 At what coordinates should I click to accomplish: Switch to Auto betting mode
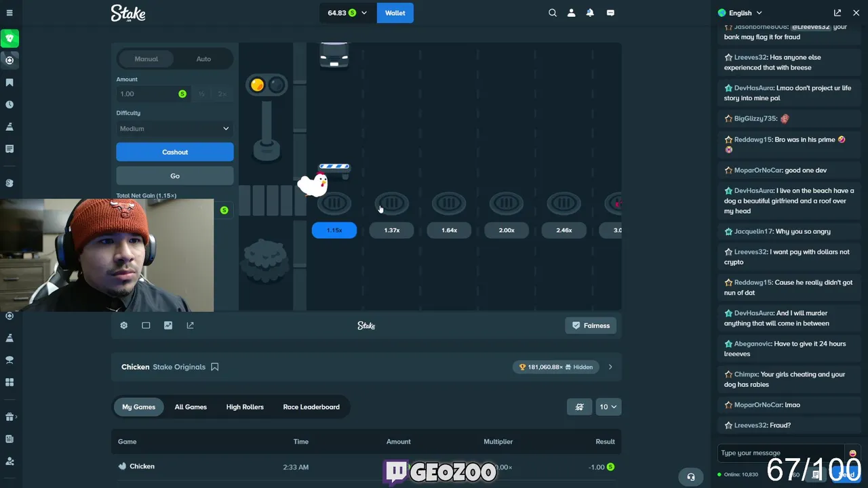tap(203, 59)
